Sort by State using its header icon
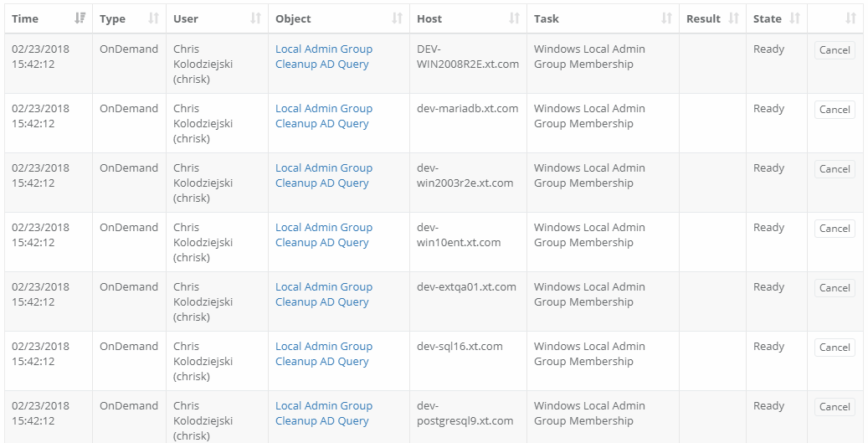 pos(794,18)
